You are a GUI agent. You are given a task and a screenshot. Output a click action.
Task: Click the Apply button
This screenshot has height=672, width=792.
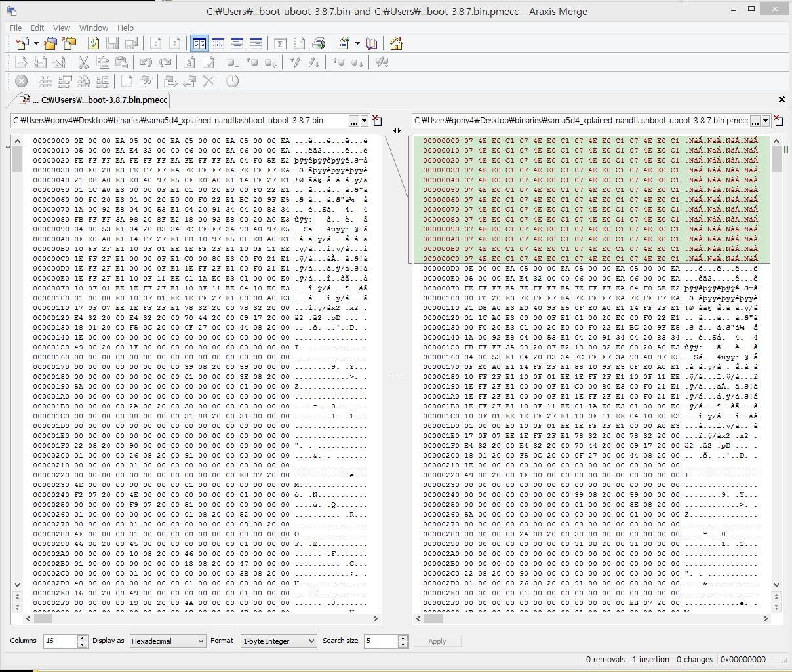click(437, 641)
